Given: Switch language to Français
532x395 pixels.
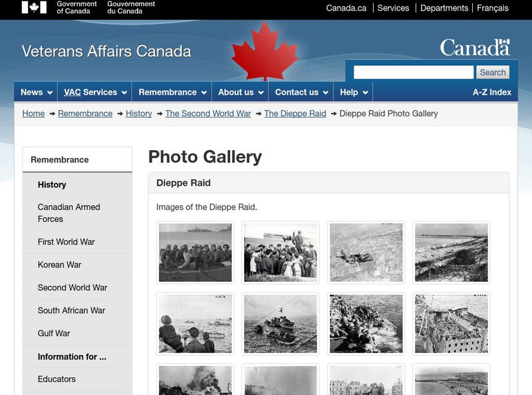Looking at the screenshot, I should [x=492, y=8].
